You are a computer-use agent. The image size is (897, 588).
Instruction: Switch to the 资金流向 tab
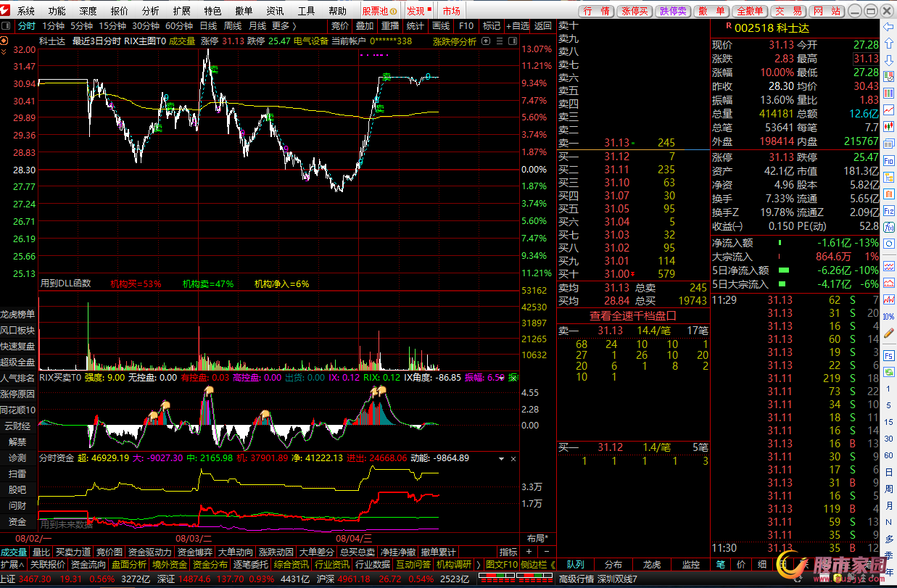coord(88,564)
